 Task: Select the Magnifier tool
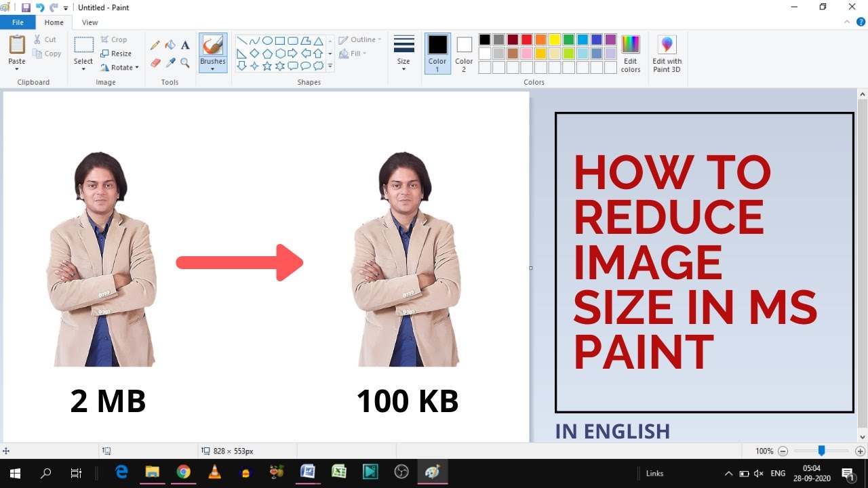(x=185, y=63)
